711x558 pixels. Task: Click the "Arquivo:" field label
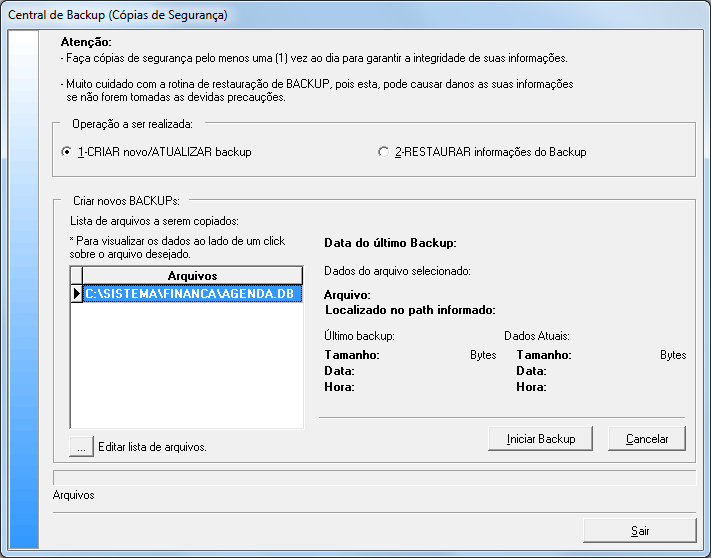[x=347, y=295]
